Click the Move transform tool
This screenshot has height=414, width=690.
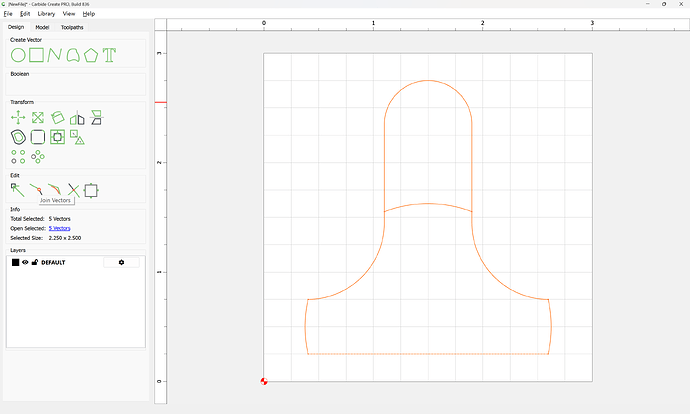point(18,118)
